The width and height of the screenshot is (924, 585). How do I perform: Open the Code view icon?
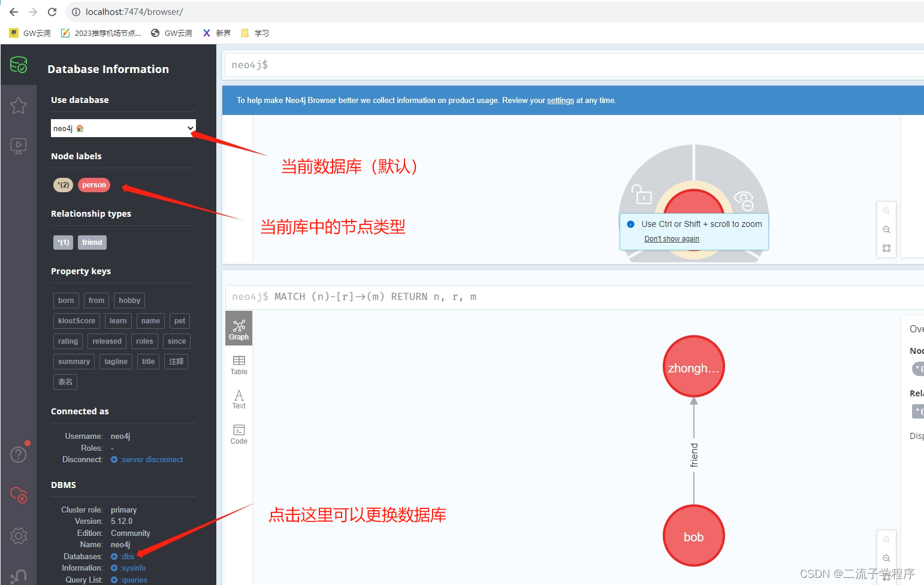238,433
